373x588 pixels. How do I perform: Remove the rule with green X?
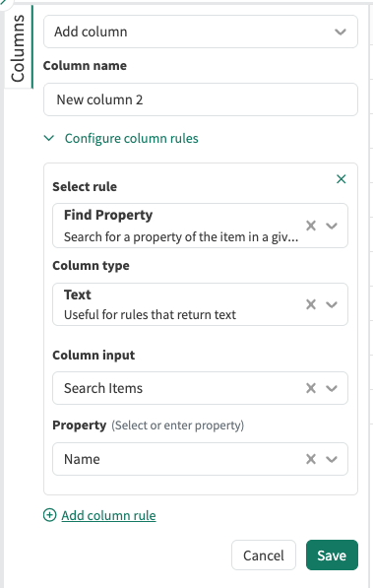point(342,179)
